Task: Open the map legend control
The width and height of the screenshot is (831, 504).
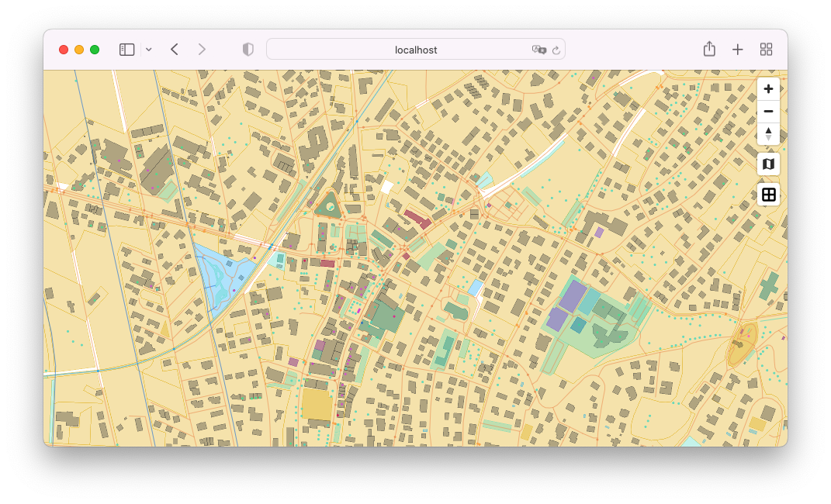Action: click(x=768, y=164)
